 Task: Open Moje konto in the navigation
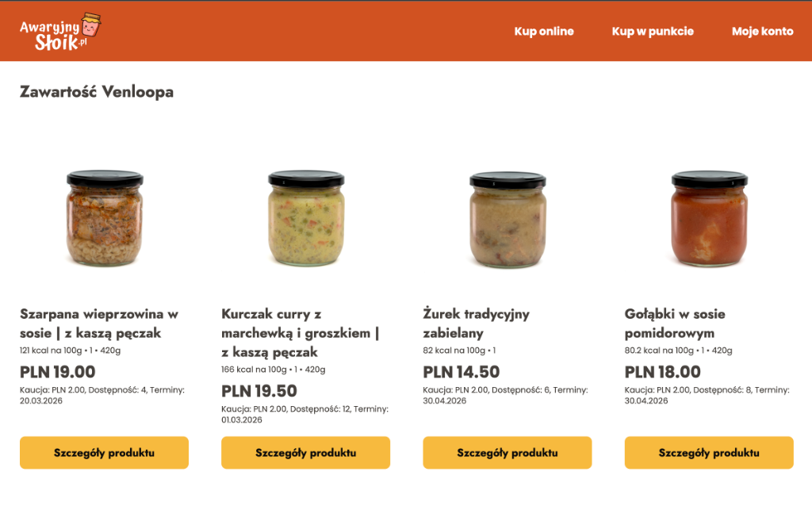762,32
